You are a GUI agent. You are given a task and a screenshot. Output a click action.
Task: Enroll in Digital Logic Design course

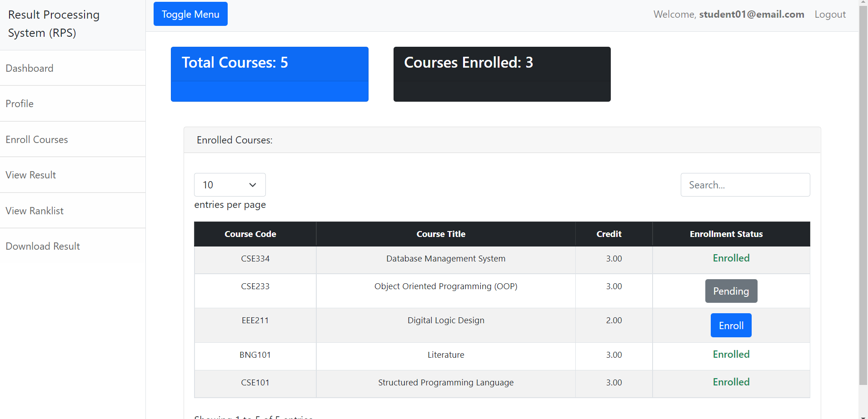click(x=730, y=325)
